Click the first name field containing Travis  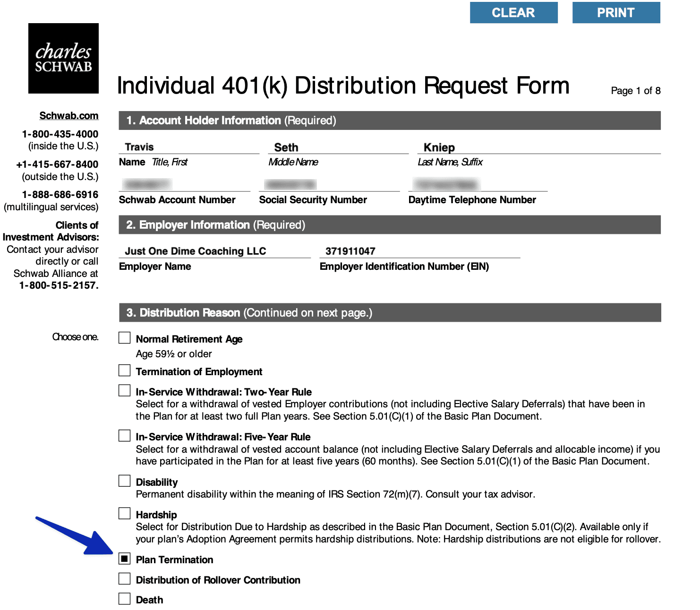tap(189, 147)
